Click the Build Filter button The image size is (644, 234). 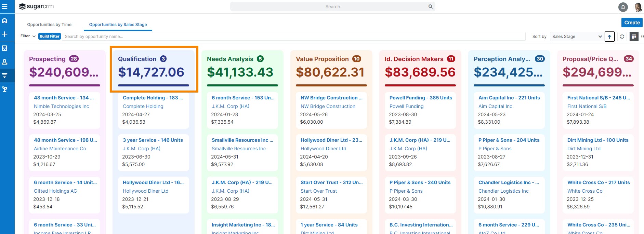50,36
